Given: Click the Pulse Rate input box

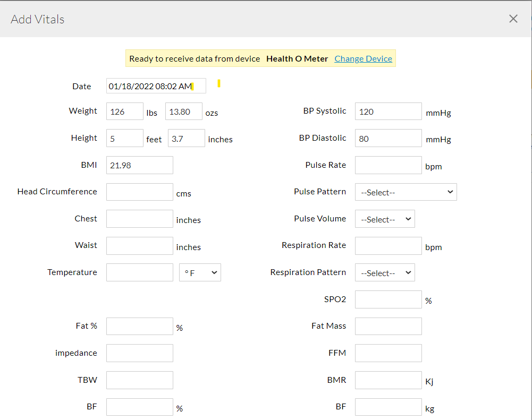Looking at the screenshot, I should point(388,165).
